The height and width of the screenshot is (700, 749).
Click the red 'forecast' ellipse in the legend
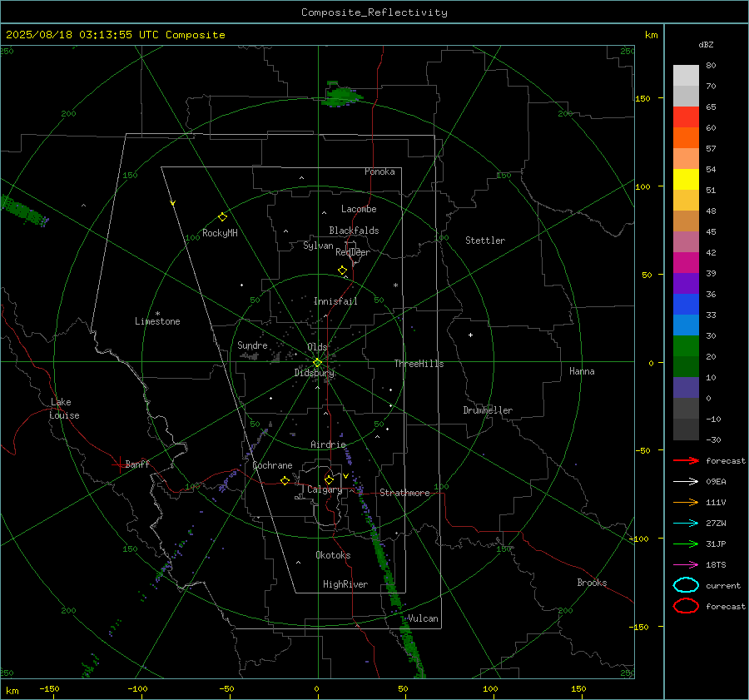686,606
